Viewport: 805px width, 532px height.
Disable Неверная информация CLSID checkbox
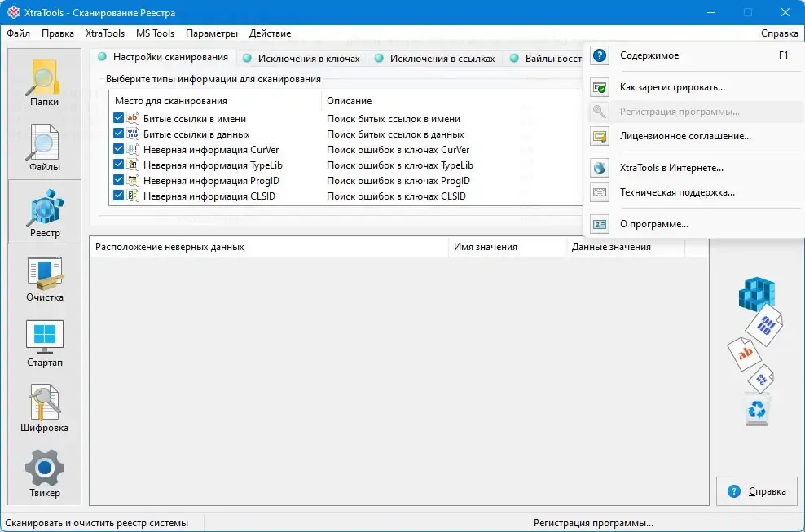click(x=119, y=196)
